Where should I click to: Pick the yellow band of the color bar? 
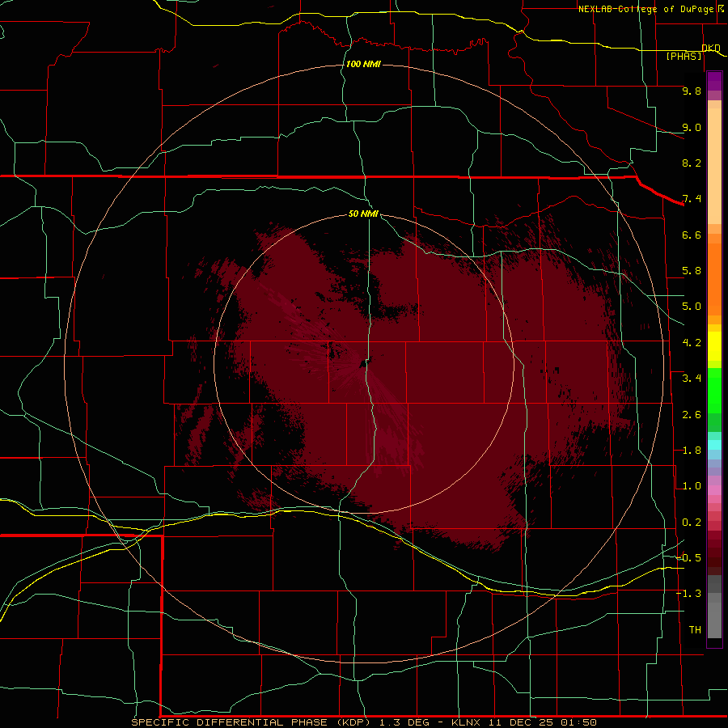[x=714, y=346]
